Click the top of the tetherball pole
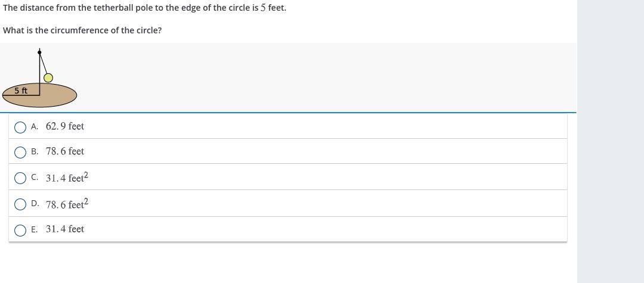 coord(39,52)
